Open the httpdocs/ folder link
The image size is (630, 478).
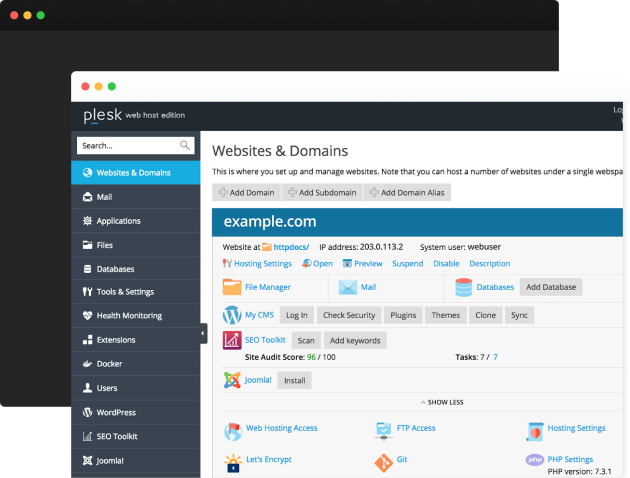pos(291,247)
